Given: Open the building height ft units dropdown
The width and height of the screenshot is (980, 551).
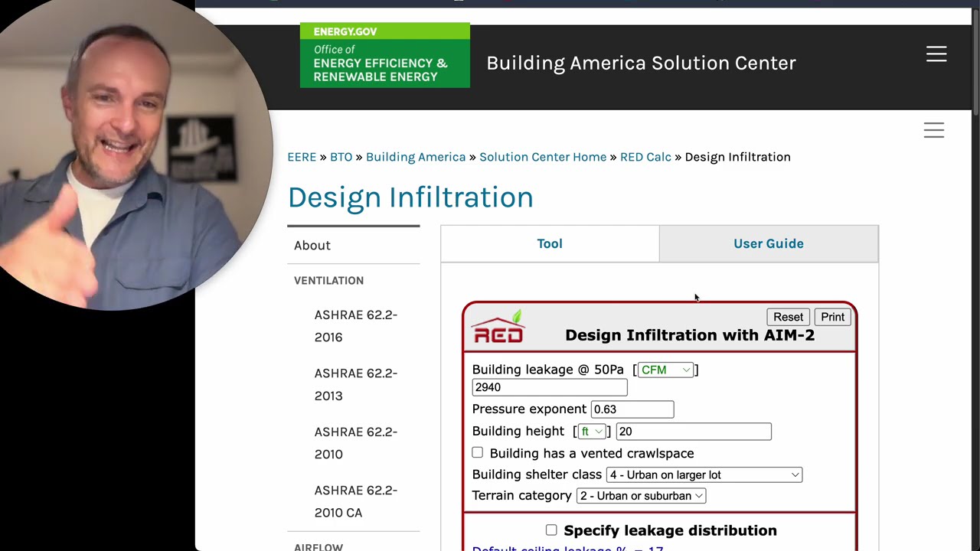Looking at the screenshot, I should (x=592, y=432).
